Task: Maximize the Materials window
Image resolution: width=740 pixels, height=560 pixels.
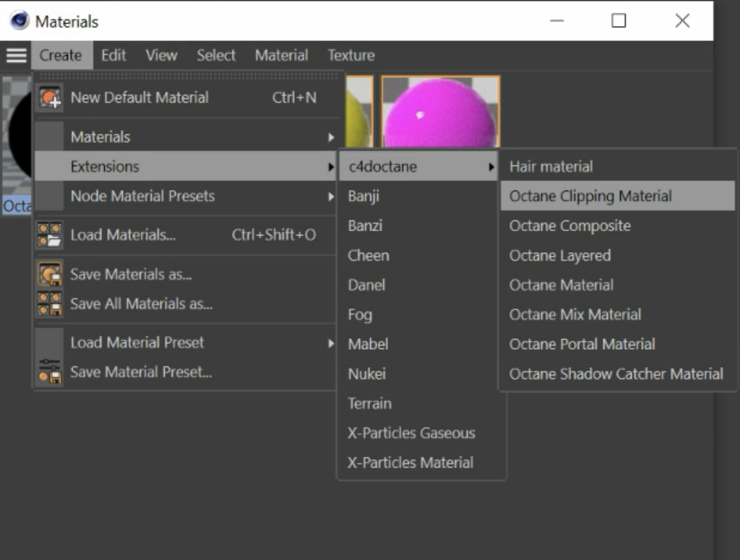Action: [619, 21]
